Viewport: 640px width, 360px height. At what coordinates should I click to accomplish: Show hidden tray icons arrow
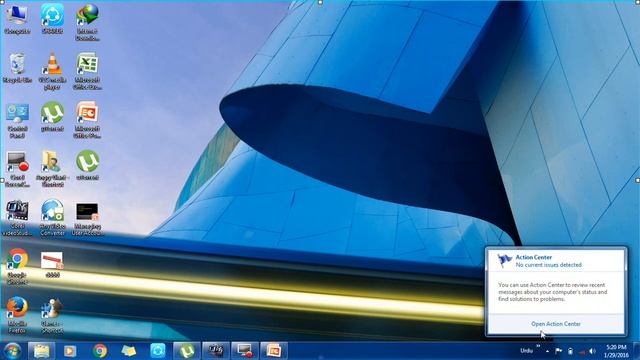547,351
